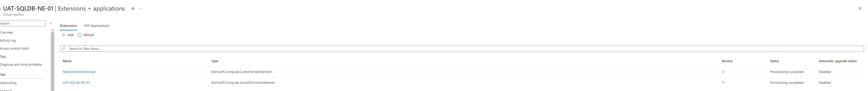The height and width of the screenshot is (91, 868).
Task: Go to Access control (IAM)
Action: pyautogui.click(x=14, y=49)
